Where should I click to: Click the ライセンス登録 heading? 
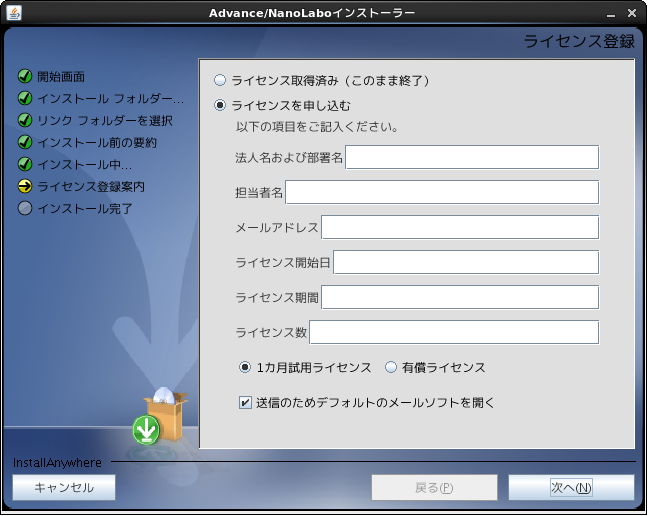(579, 41)
